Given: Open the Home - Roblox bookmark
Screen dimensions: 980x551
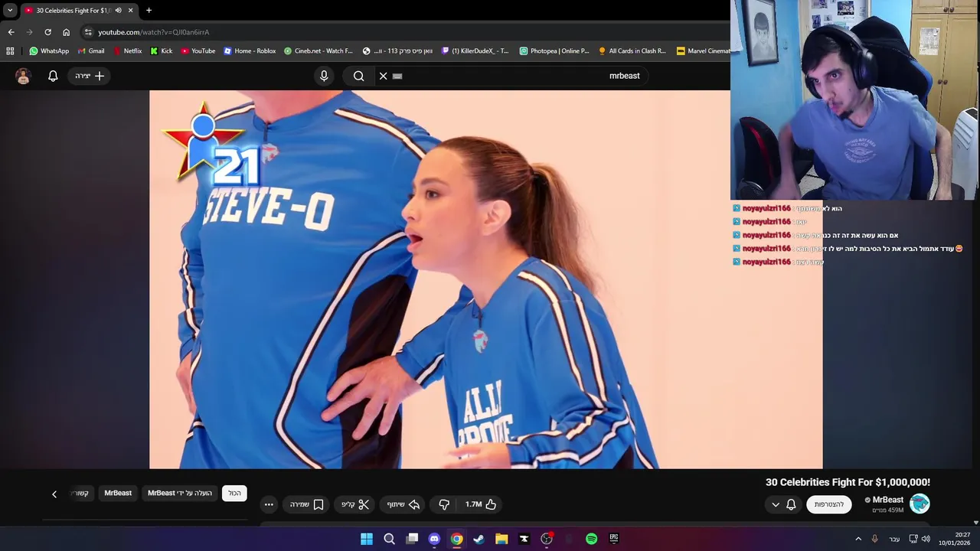Looking at the screenshot, I should [250, 51].
